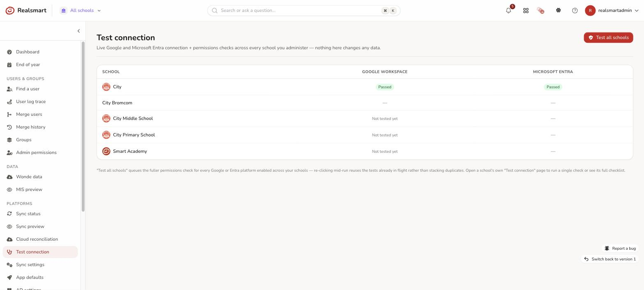This screenshot has height=290, width=644.
Task: Click the Cloud reconciliation icon
Action: (9, 239)
